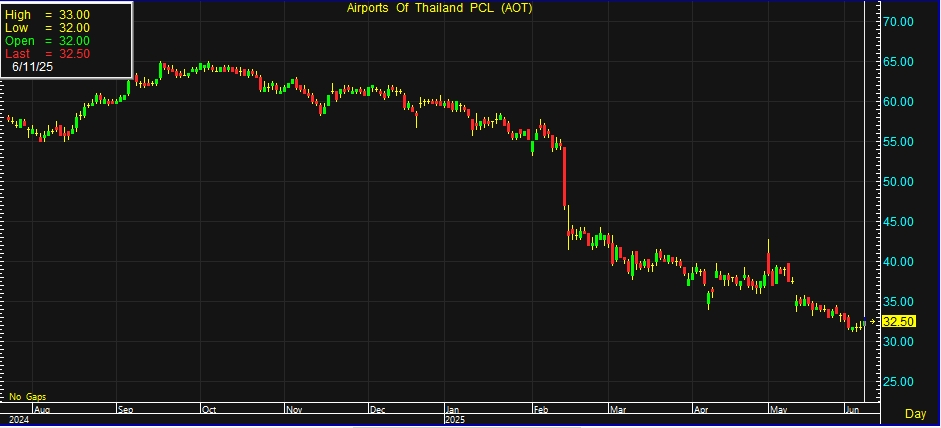
Task: Click the large red February crash candle
Action: click(564, 177)
